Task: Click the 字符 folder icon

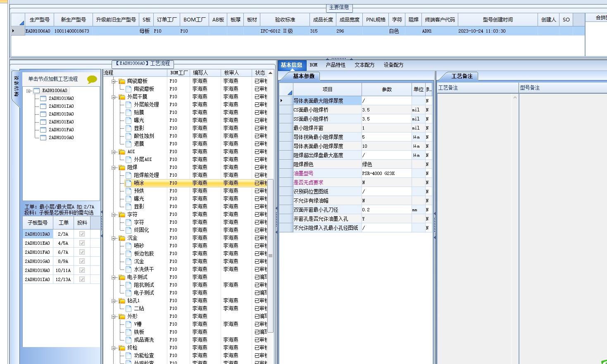Action: pos(122,215)
